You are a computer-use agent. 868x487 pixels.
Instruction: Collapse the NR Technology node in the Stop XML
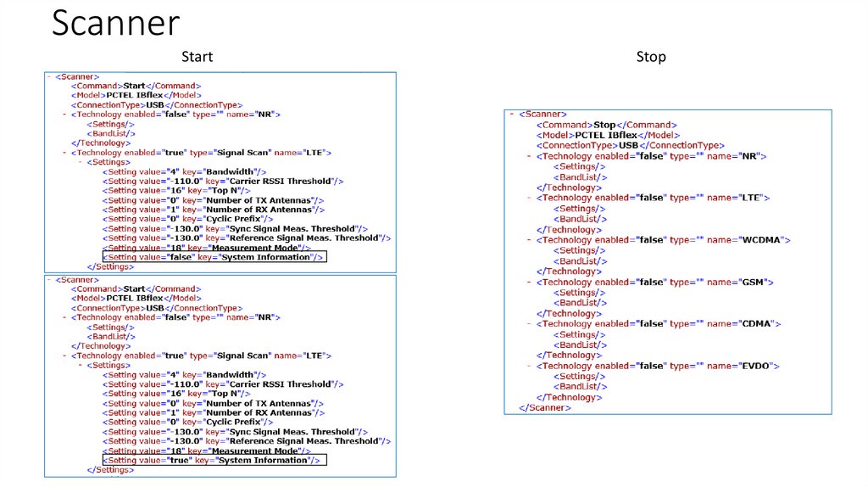(529, 156)
